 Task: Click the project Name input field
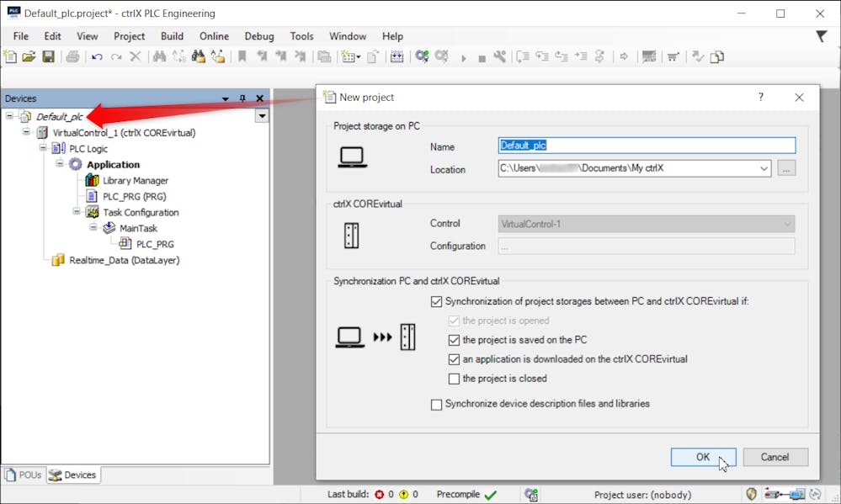pyautogui.click(x=647, y=146)
